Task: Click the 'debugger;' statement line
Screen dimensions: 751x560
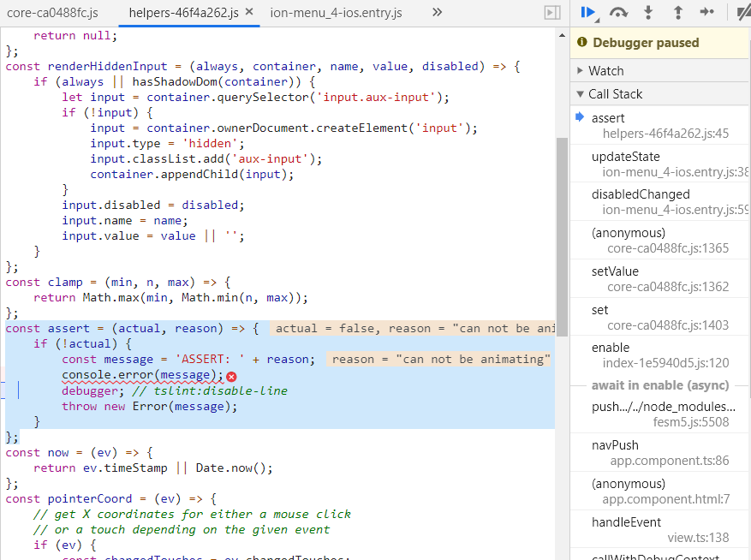Action: [175, 391]
